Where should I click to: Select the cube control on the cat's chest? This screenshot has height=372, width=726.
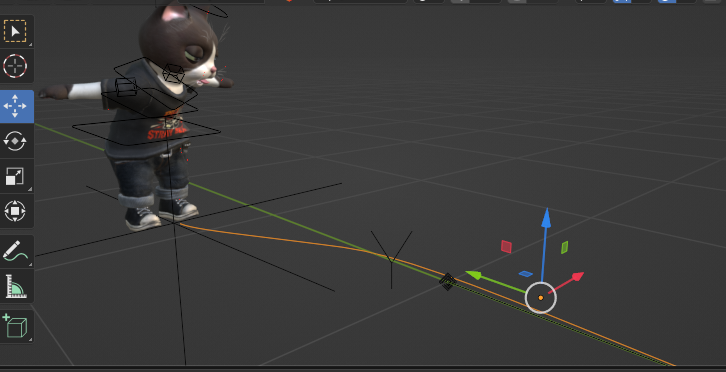[x=174, y=74]
